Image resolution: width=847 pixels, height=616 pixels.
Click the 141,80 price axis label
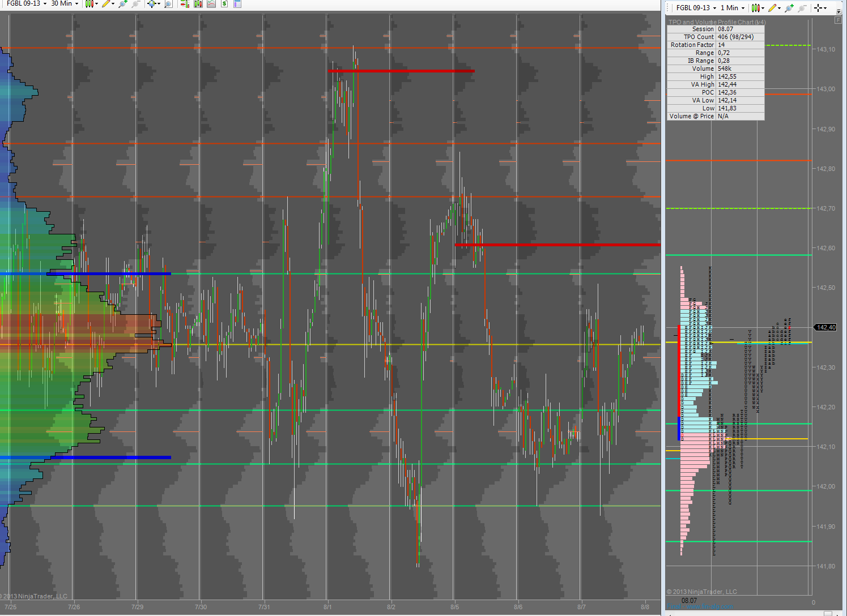tap(825, 566)
